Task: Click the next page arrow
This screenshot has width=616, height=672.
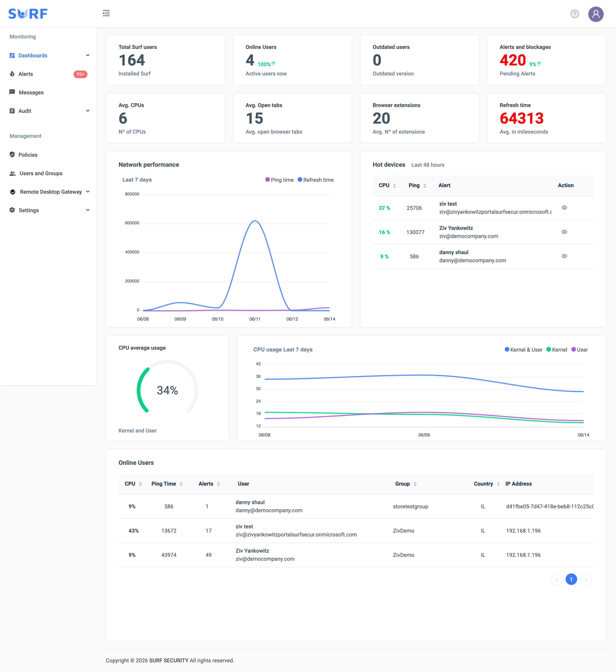Action: click(x=586, y=580)
